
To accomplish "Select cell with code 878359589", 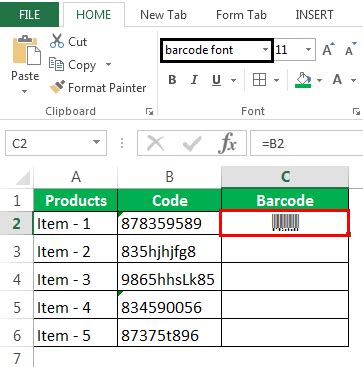I will (169, 224).
